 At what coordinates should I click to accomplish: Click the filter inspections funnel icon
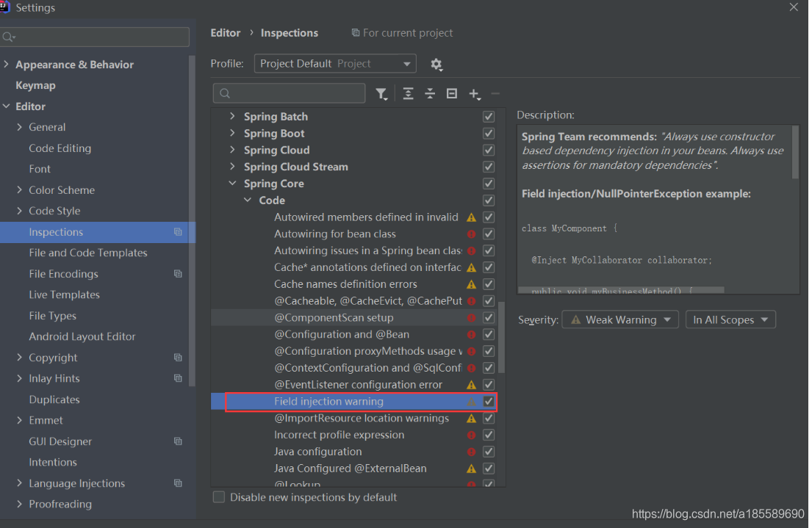(x=381, y=94)
